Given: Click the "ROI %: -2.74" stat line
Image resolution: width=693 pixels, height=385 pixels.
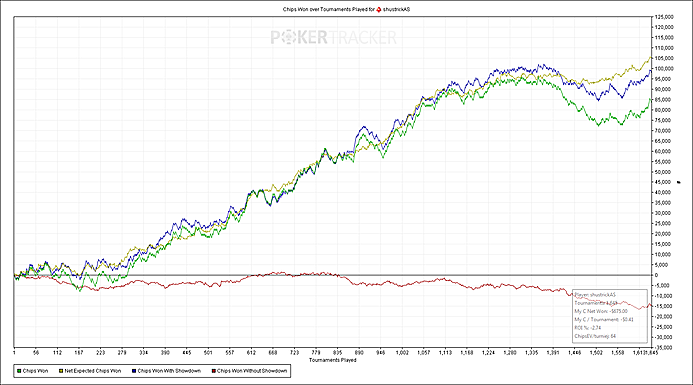Looking at the screenshot, I should click(x=588, y=328).
